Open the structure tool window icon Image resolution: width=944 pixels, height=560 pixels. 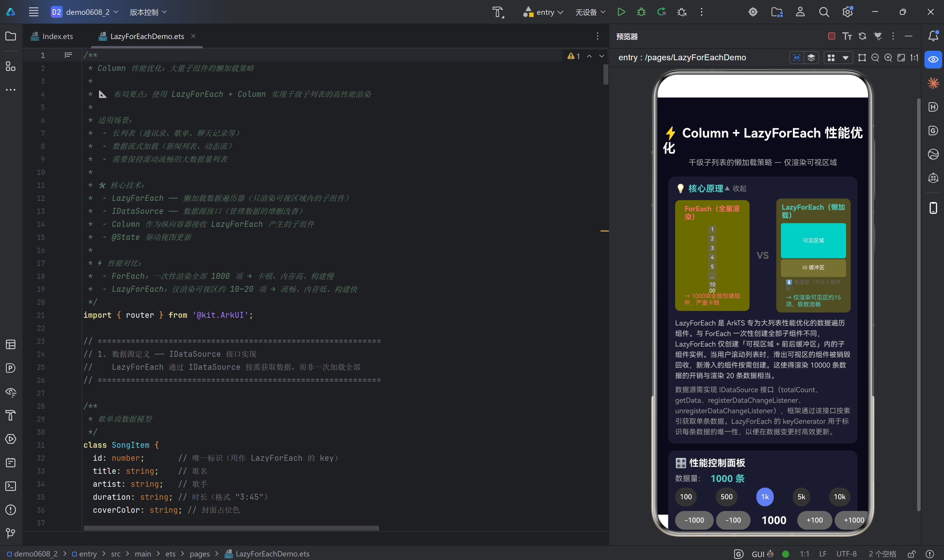pyautogui.click(x=11, y=66)
